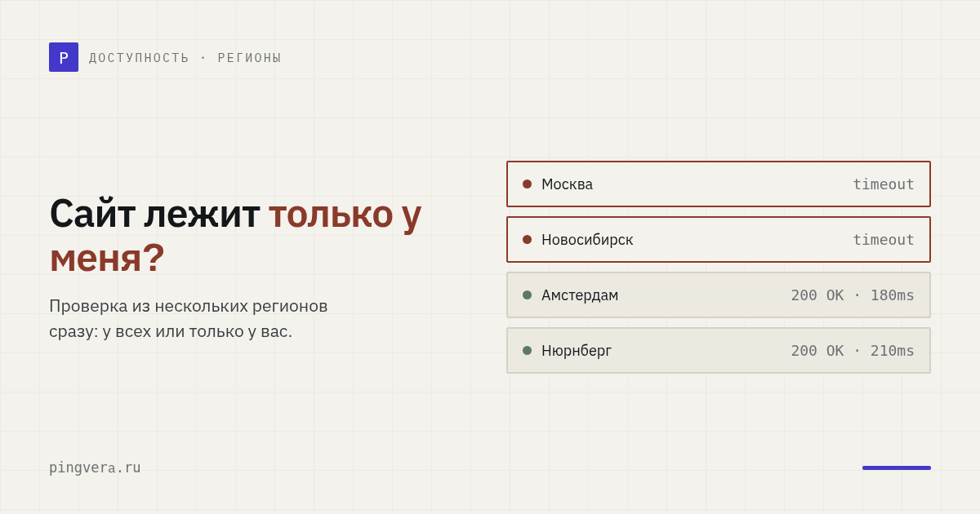980x514 pixels.
Task: Click the green status dot beside Амстердам
Action: [x=527, y=295]
